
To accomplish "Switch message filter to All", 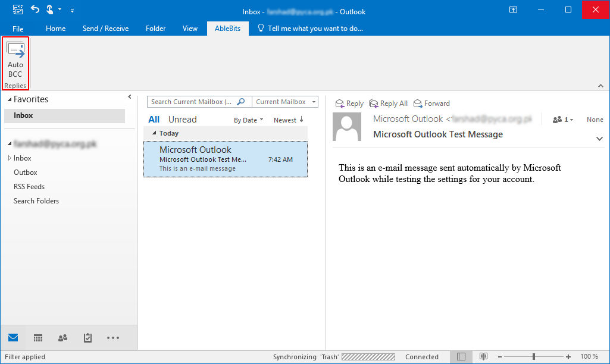I will (154, 119).
